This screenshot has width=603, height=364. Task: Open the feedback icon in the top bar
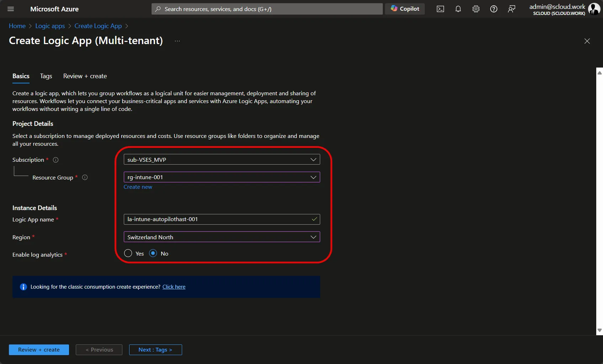(512, 9)
